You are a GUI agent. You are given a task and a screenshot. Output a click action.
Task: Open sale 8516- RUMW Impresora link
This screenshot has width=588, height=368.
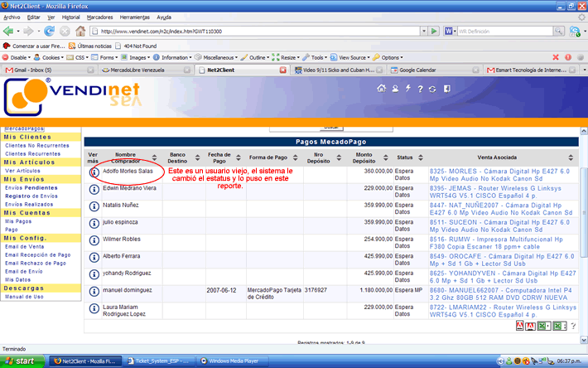(x=496, y=243)
